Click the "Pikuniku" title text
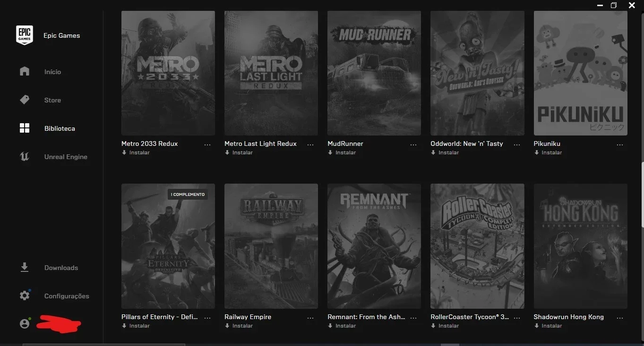Screen dimensions: 644x346 click(547, 143)
